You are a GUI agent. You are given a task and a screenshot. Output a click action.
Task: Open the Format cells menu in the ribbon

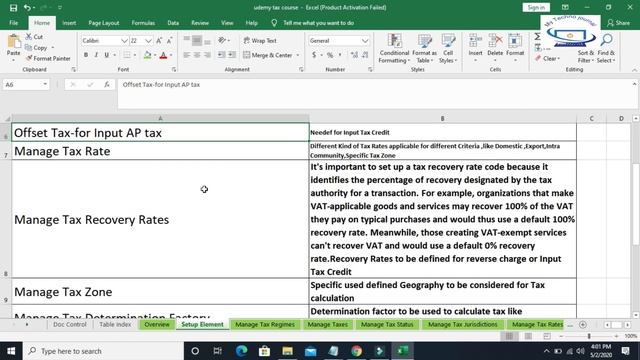[515, 48]
